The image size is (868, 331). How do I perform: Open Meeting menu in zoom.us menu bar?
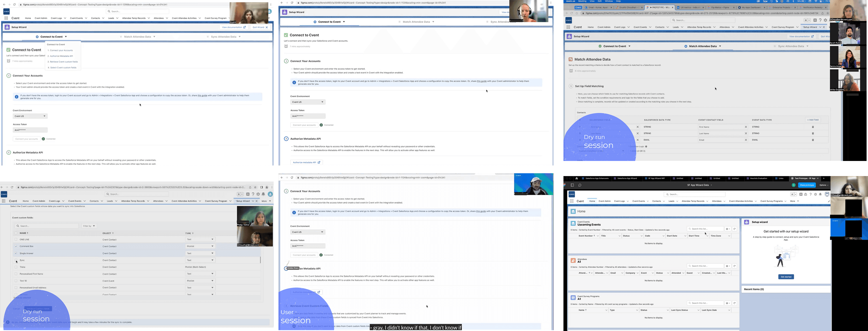[582, 1]
